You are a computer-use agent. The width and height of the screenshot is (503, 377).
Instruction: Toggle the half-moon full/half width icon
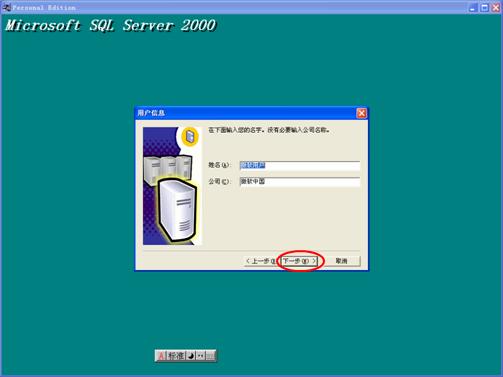pyautogui.click(x=191, y=356)
